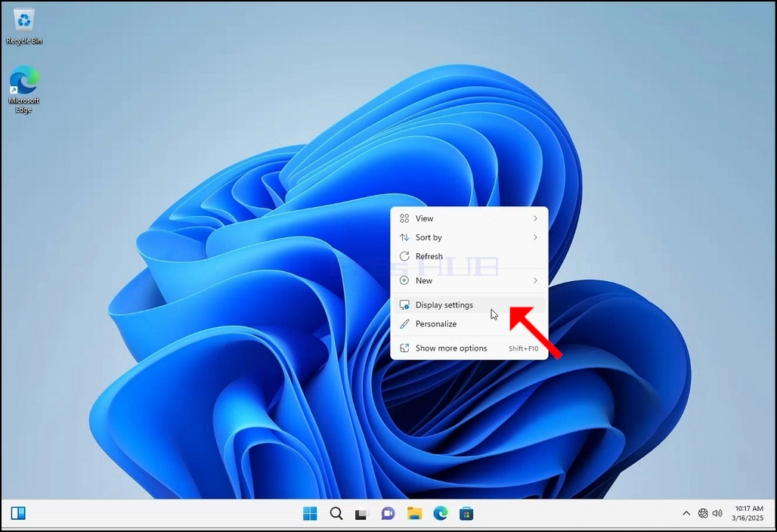This screenshot has width=777, height=532.
Task: Choose Refresh in the context menu
Action: click(x=469, y=256)
